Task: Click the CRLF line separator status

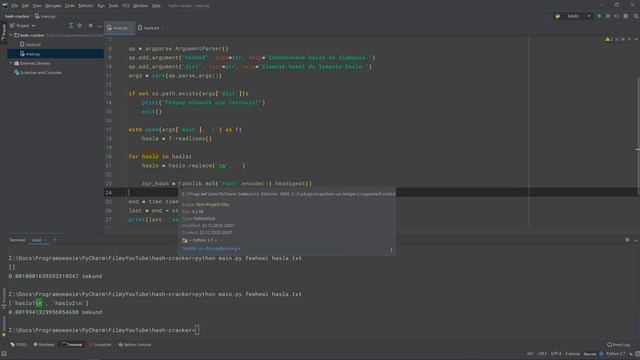Action: [x=542, y=354]
